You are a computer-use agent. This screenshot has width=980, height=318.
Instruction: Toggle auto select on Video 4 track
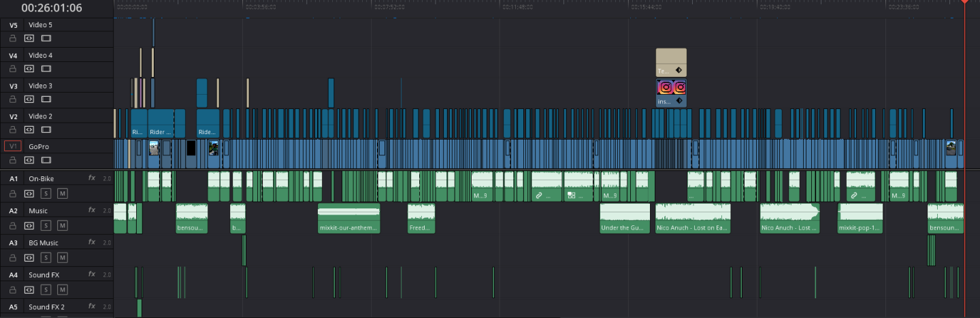point(29,69)
